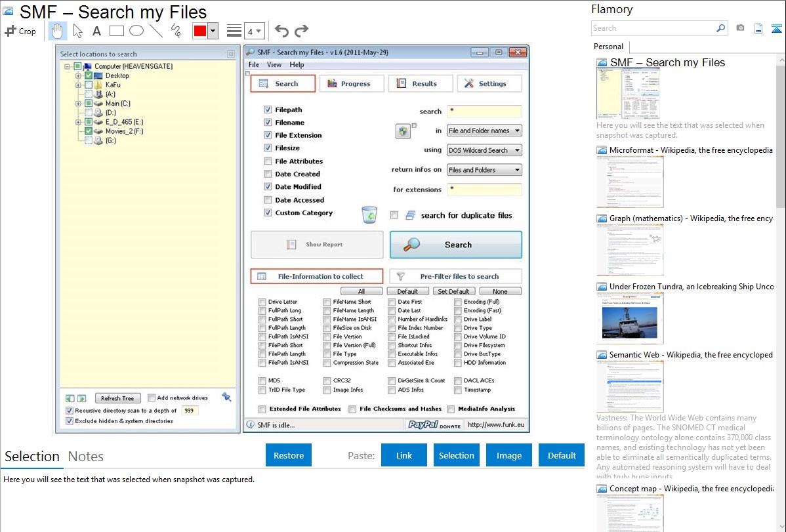Undo the last annotation
Viewport: 786px width, 532px height.
281,31
